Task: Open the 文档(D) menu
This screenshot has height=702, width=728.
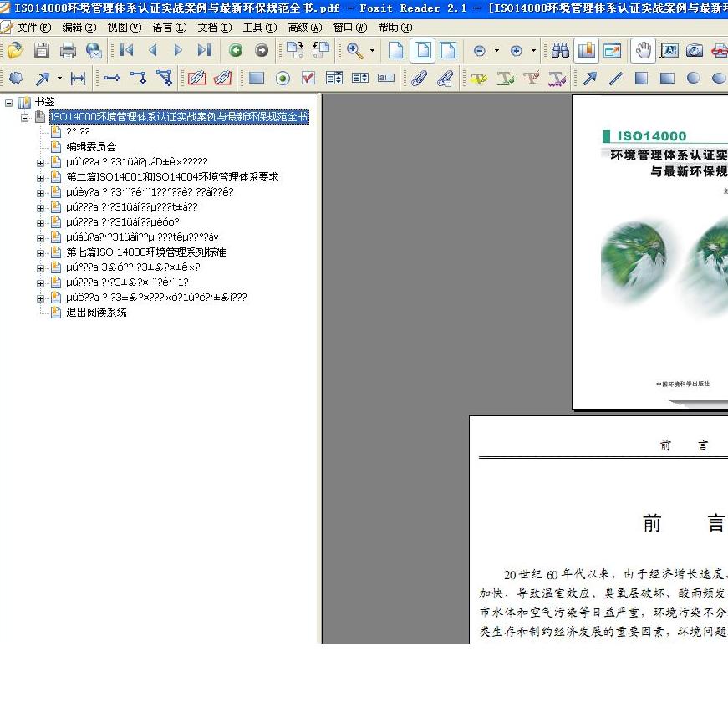Action: 215,28
